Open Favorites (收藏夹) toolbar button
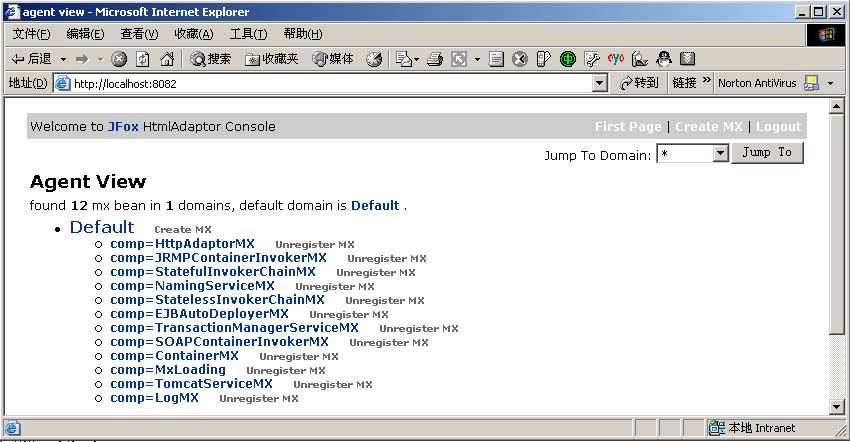The width and height of the screenshot is (850, 442). pyautogui.click(x=272, y=59)
